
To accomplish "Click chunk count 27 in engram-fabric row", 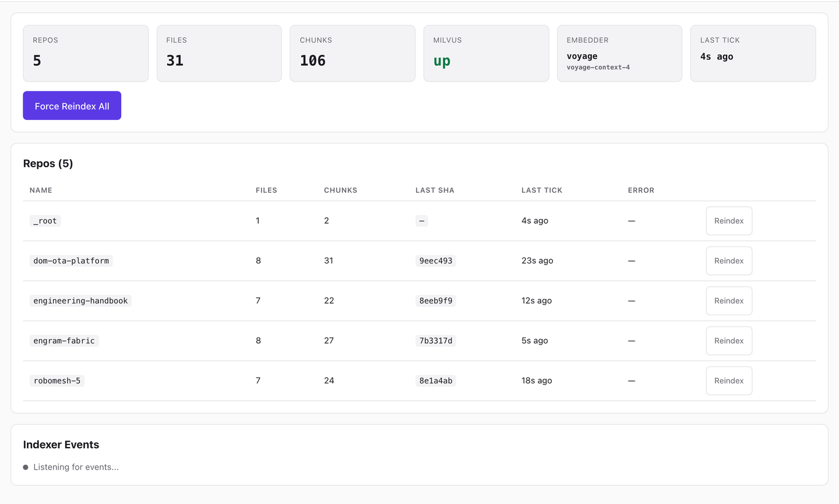I will pos(329,341).
